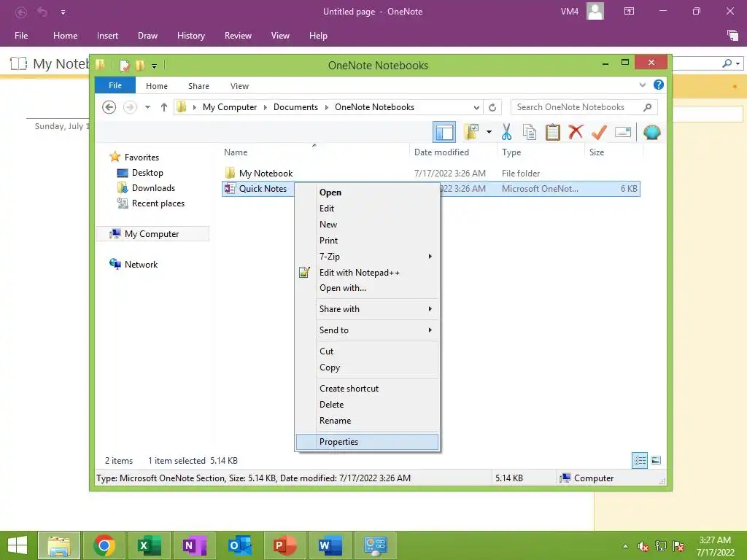747x560 pixels.
Task: Switch to large icons view with the status bar icon
Action: pyautogui.click(x=656, y=460)
